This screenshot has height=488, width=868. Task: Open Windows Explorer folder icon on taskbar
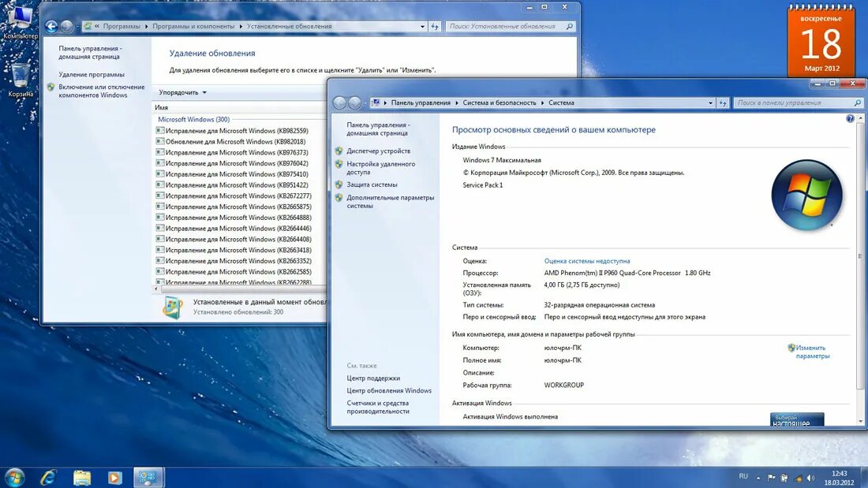pos(82,478)
